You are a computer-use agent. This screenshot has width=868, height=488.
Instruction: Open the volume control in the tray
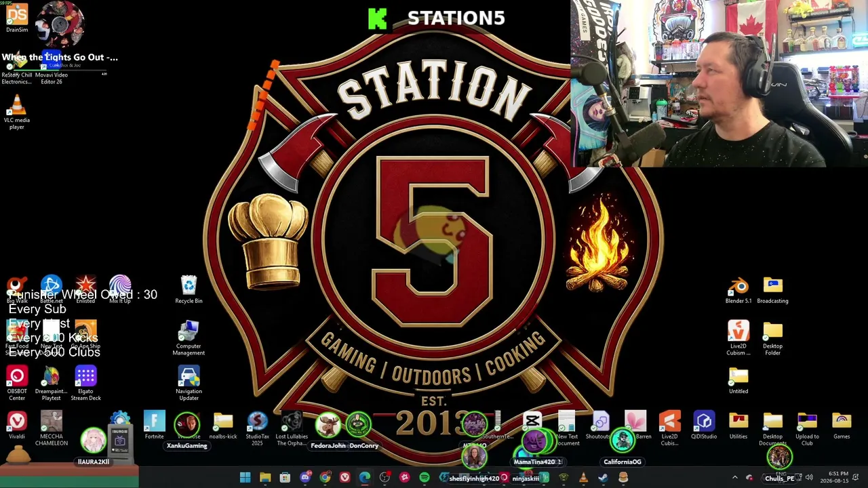(x=809, y=478)
